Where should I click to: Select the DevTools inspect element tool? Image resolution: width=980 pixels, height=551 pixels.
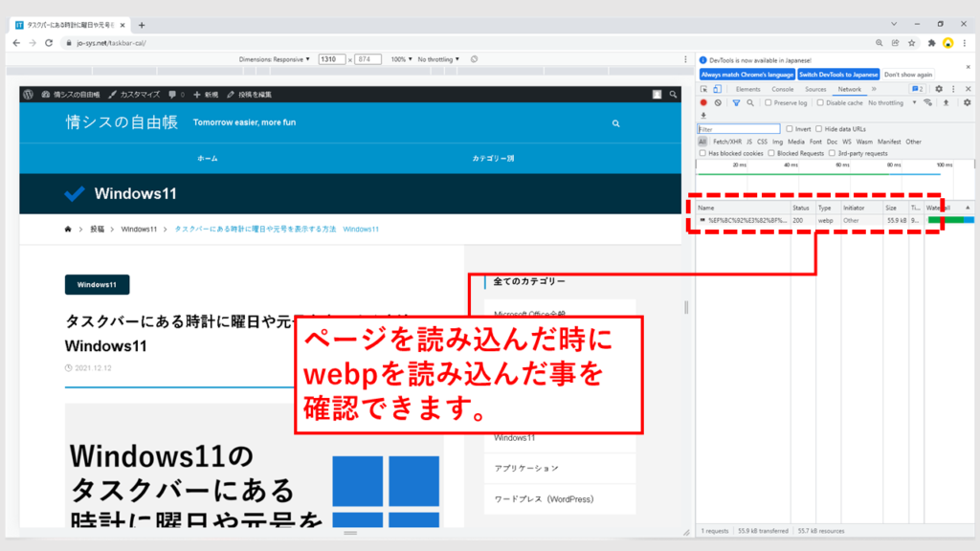704,89
